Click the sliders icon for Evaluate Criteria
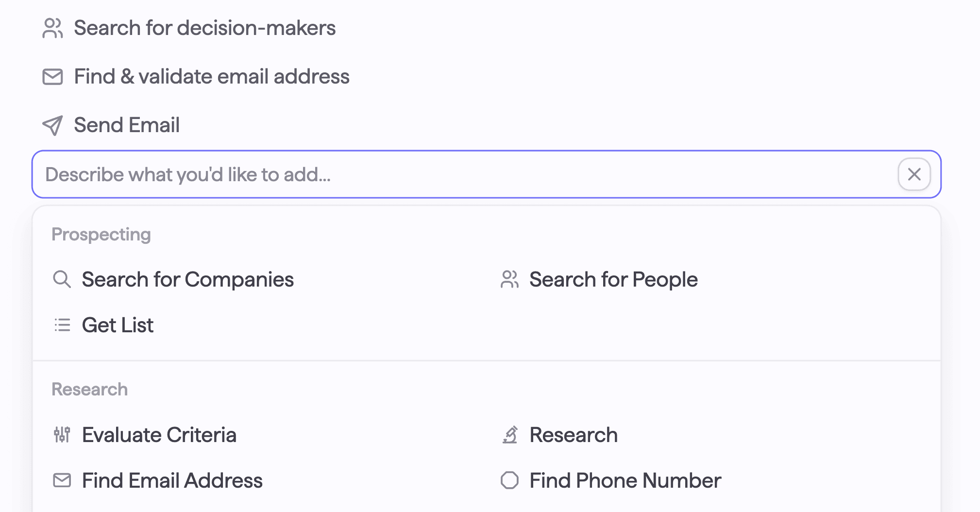 62,435
